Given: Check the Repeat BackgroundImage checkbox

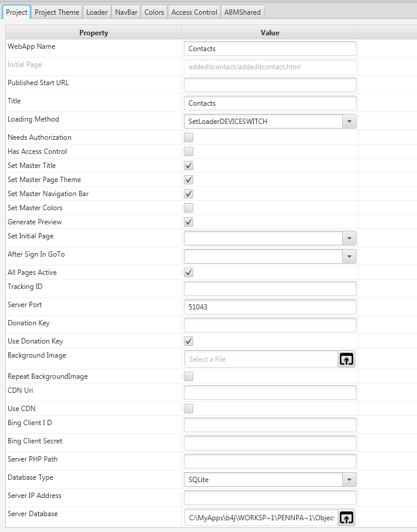Looking at the screenshot, I should tap(189, 376).
